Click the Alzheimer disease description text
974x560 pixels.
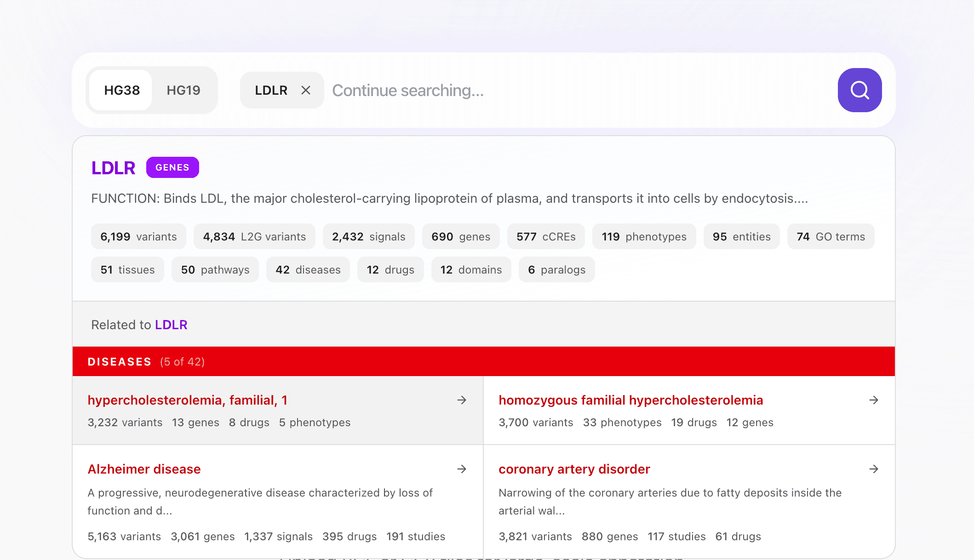pyautogui.click(x=260, y=502)
